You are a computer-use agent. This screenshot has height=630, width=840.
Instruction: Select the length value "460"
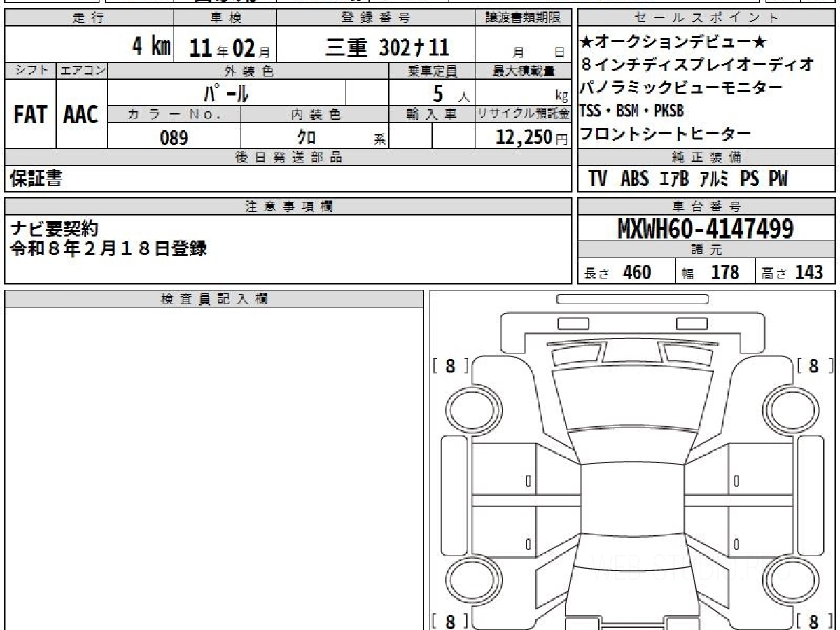(x=636, y=272)
